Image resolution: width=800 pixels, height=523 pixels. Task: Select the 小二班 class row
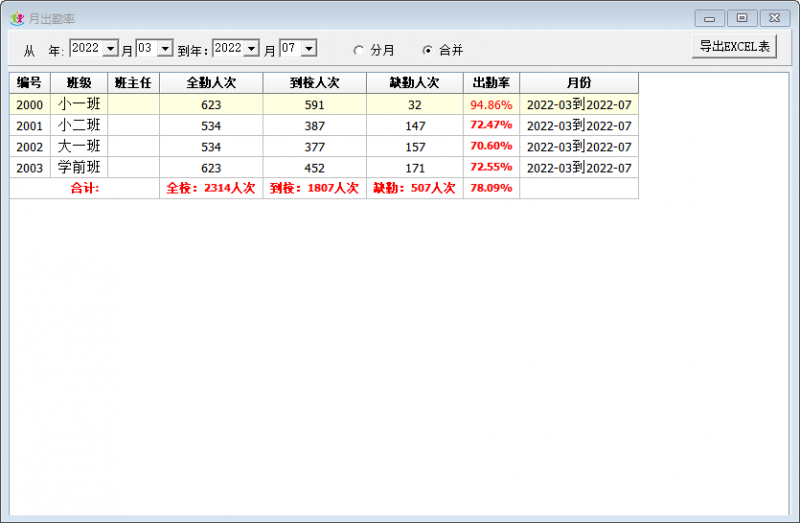[x=324, y=126]
